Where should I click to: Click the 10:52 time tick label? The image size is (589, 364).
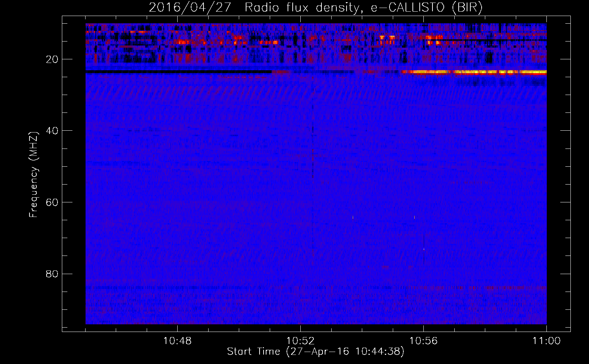point(300,341)
